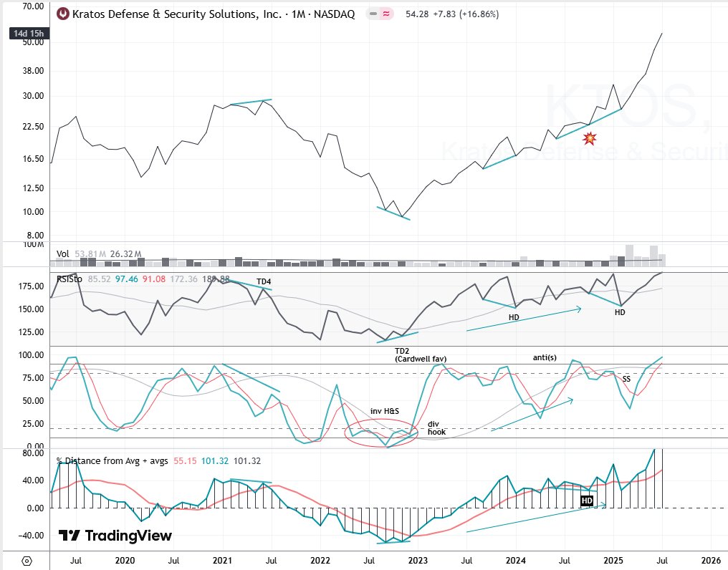728x570 pixels.
Task: Click the teal RSISto value 97.46
Action: point(127,279)
